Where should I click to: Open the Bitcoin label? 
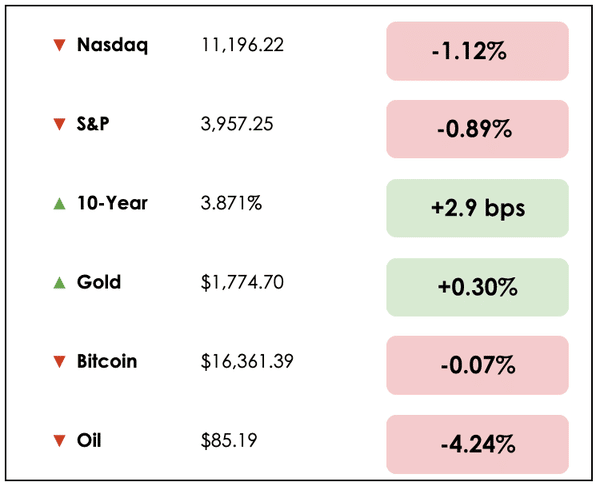[x=107, y=361]
